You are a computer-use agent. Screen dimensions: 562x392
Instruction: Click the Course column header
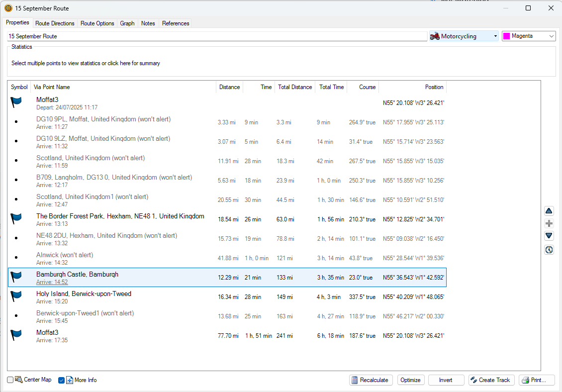pos(363,87)
